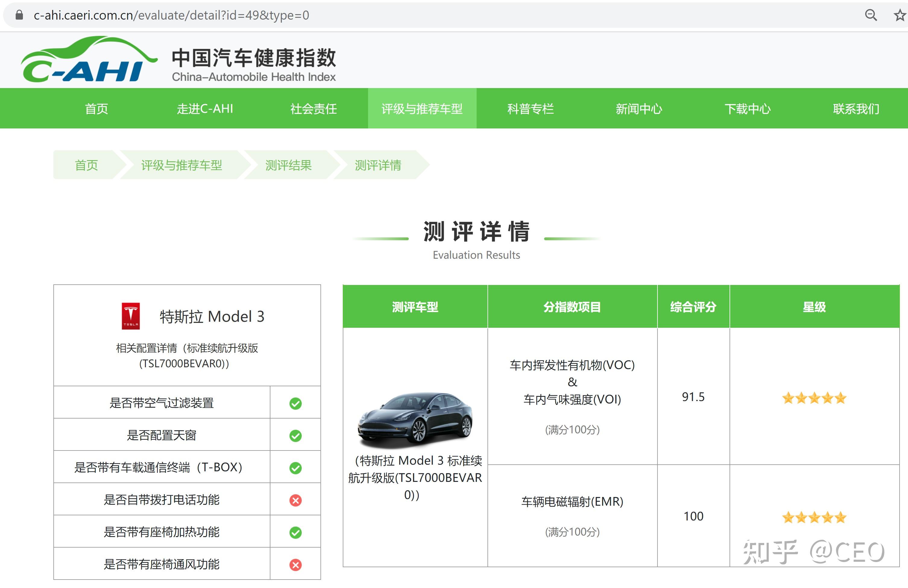The image size is (908, 588).
Task: Click the bookmark star in the address bar
Action: pos(899,15)
